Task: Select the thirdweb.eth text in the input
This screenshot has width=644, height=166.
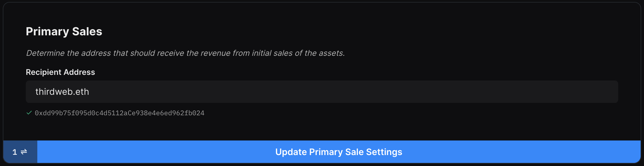Action: pyautogui.click(x=62, y=92)
